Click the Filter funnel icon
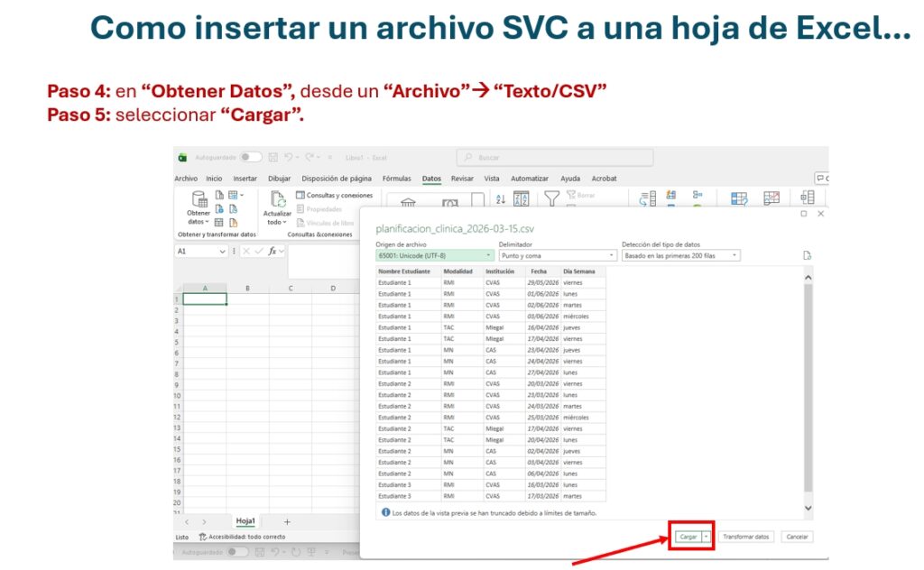 [x=550, y=198]
